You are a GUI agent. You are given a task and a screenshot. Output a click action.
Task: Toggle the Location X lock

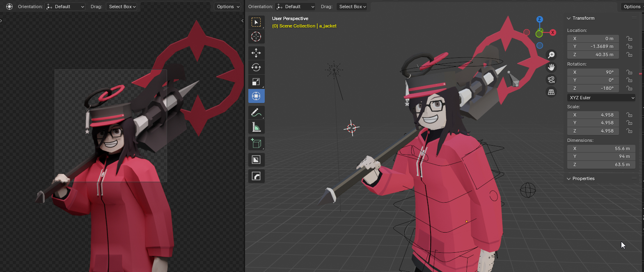629,39
